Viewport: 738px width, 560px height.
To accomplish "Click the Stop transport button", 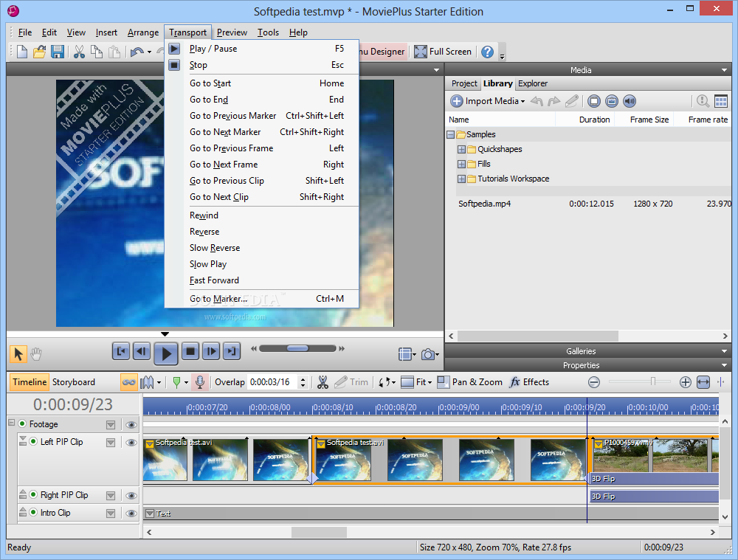I will click(x=190, y=351).
